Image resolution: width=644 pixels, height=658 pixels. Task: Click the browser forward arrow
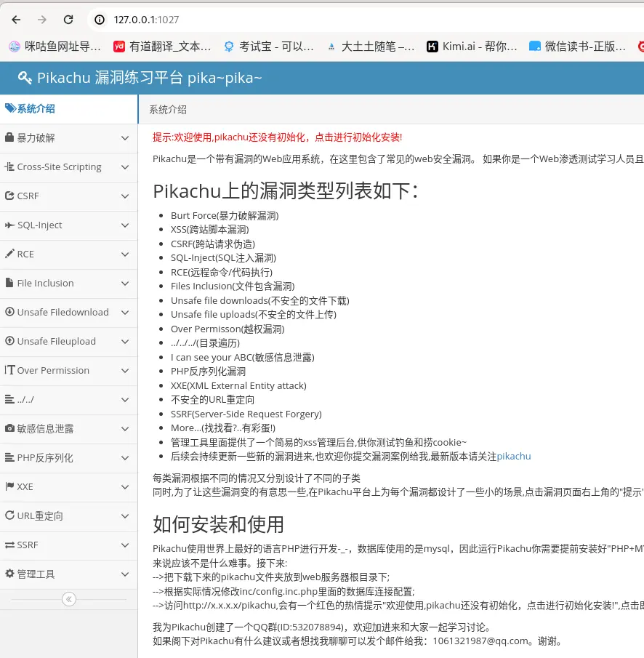pyautogui.click(x=42, y=20)
